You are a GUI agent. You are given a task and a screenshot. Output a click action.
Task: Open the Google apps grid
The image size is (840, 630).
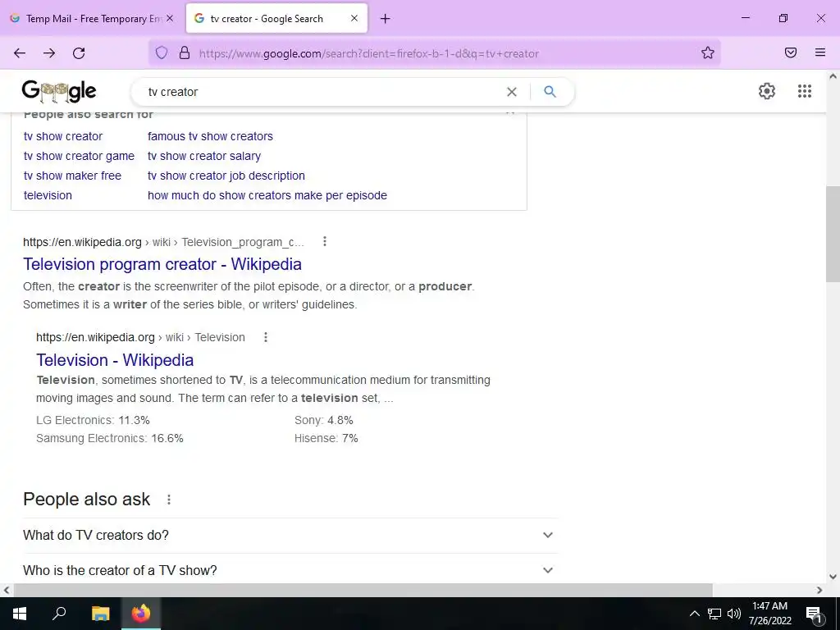(804, 91)
